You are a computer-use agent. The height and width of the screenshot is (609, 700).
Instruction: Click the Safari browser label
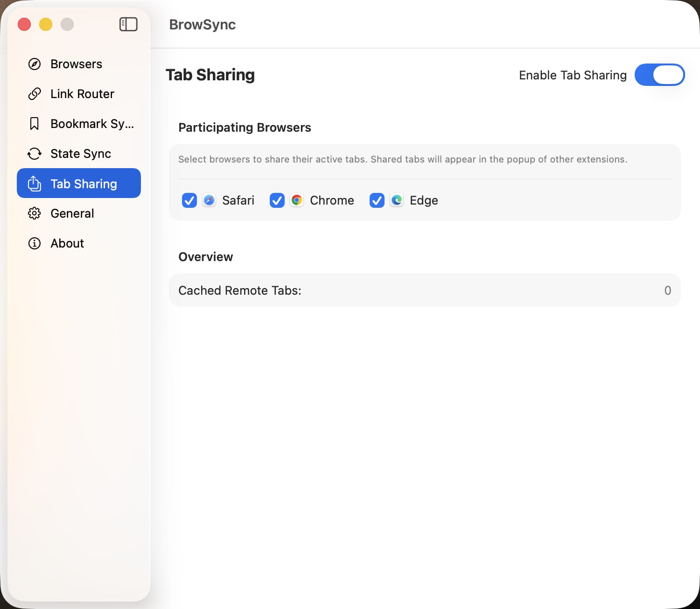click(x=238, y=200)
